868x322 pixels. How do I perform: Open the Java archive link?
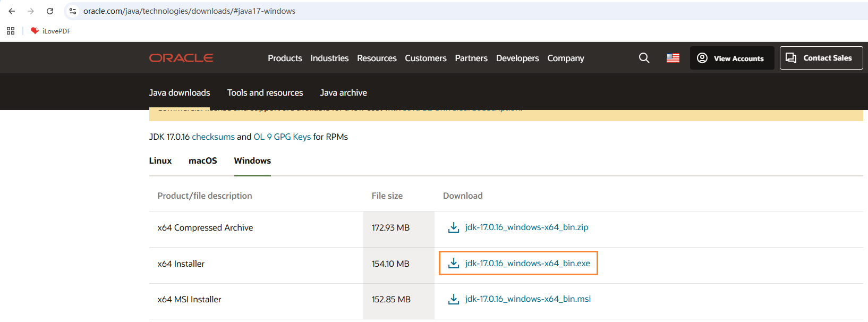point(344,92)
